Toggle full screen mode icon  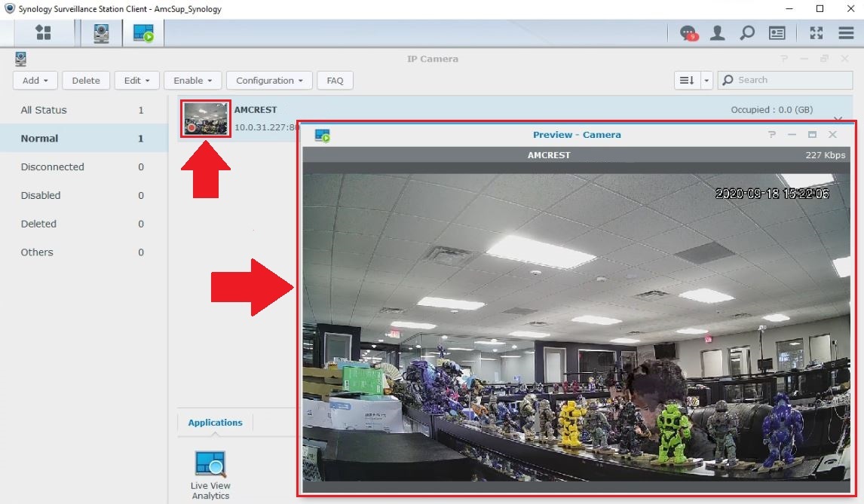coord(817,33)
